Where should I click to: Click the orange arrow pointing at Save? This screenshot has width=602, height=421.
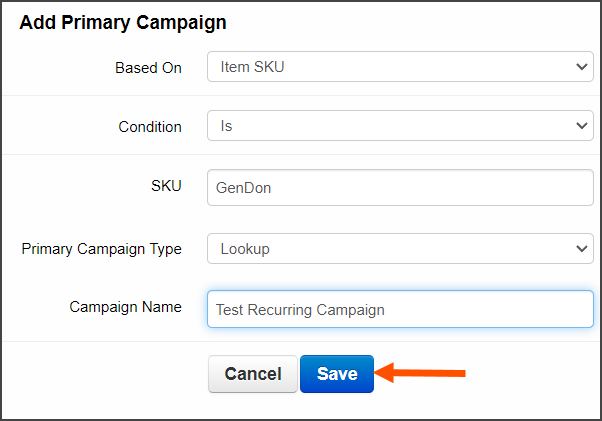pos(420,373)
